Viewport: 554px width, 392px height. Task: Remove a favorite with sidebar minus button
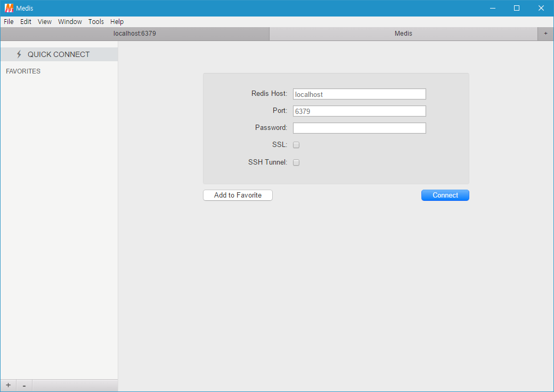(x=24, y=385)
